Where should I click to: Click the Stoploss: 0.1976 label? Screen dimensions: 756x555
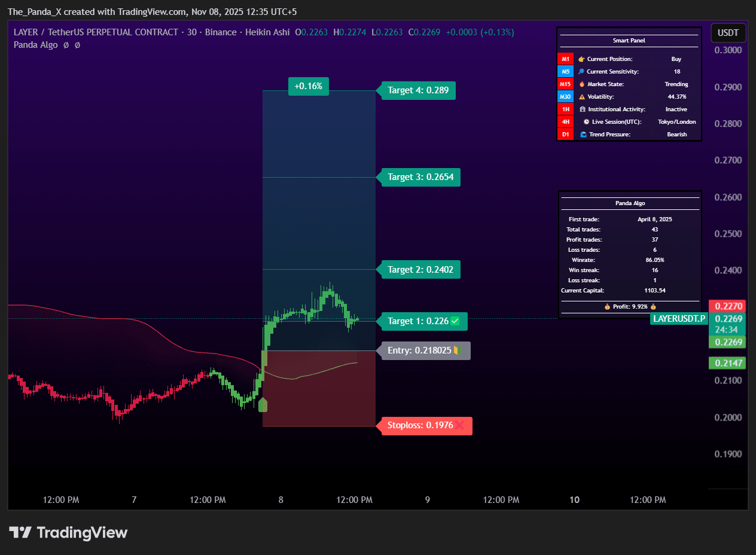point(424,426)
